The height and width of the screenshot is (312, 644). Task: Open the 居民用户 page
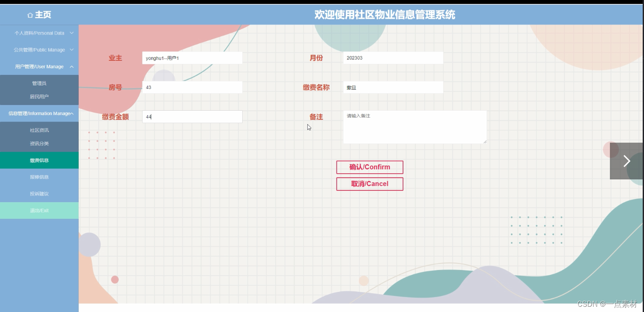[x=39, y=96]
